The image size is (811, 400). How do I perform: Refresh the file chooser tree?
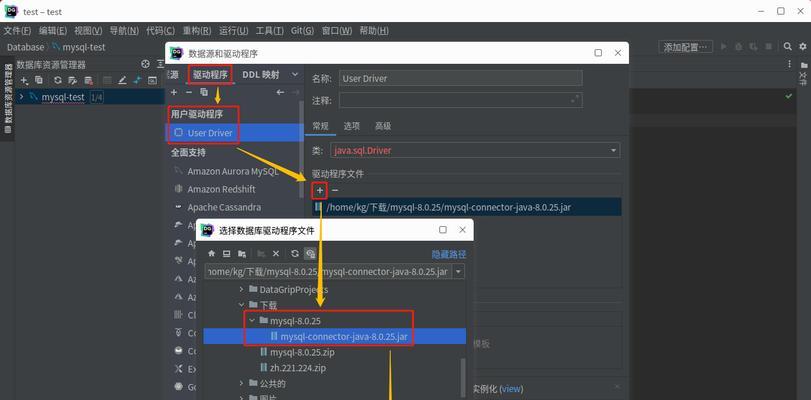point(295,254)
